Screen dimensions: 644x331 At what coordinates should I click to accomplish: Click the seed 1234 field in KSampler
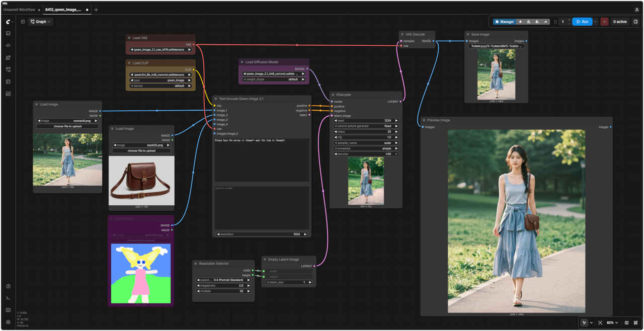[x=366, y=121]
